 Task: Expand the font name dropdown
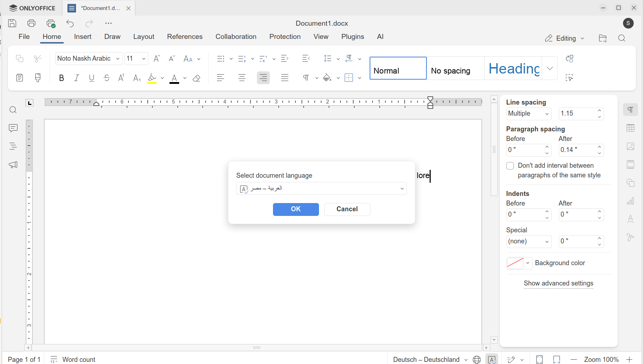tap(117, 59)
